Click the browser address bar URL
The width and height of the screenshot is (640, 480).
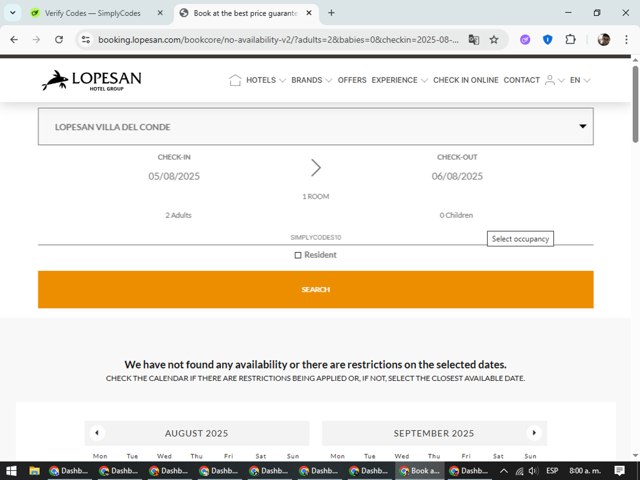[278, 40]
